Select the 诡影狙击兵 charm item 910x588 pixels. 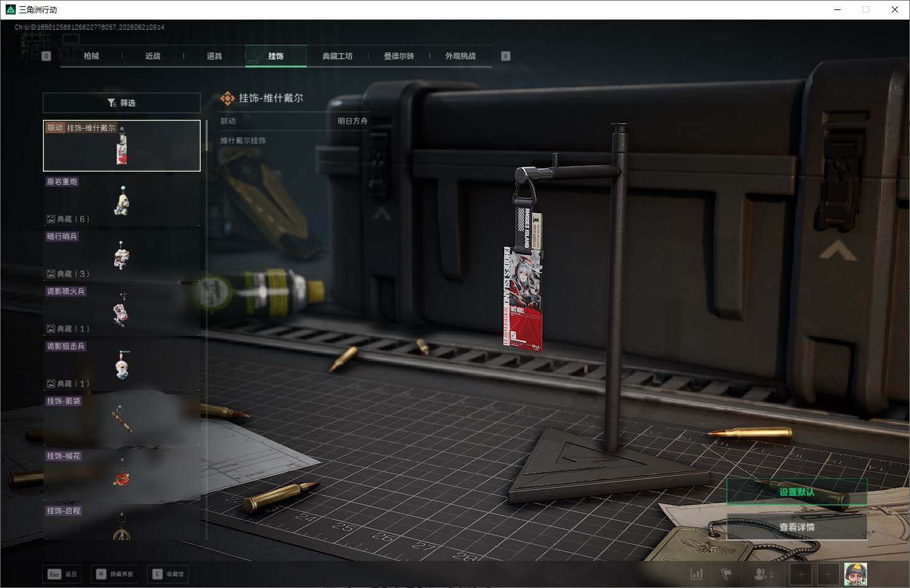[122, 365]
